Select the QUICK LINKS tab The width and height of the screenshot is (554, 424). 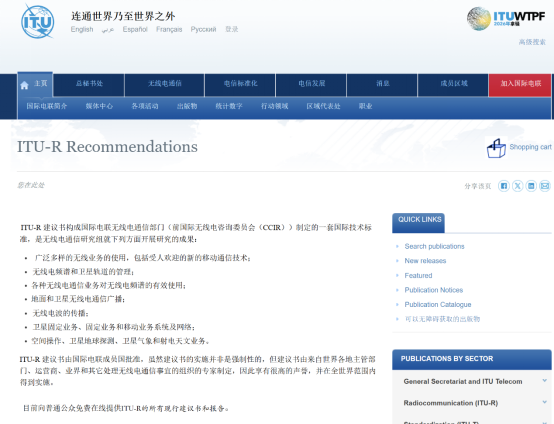tap(419, 223)
